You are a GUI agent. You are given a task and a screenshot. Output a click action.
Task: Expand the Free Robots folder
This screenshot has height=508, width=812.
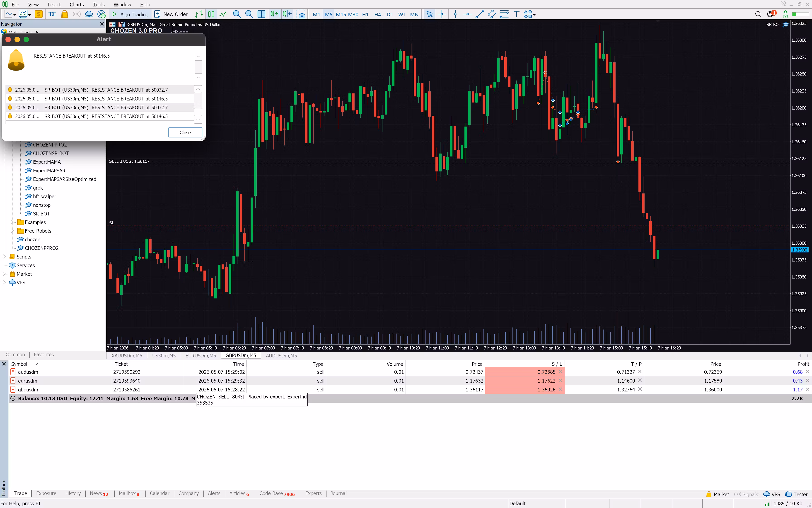[13, 231]
